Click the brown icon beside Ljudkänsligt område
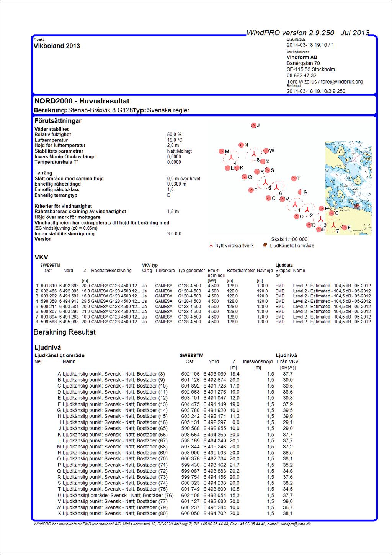Screen dimensions: 392x555 coord(265,245)
